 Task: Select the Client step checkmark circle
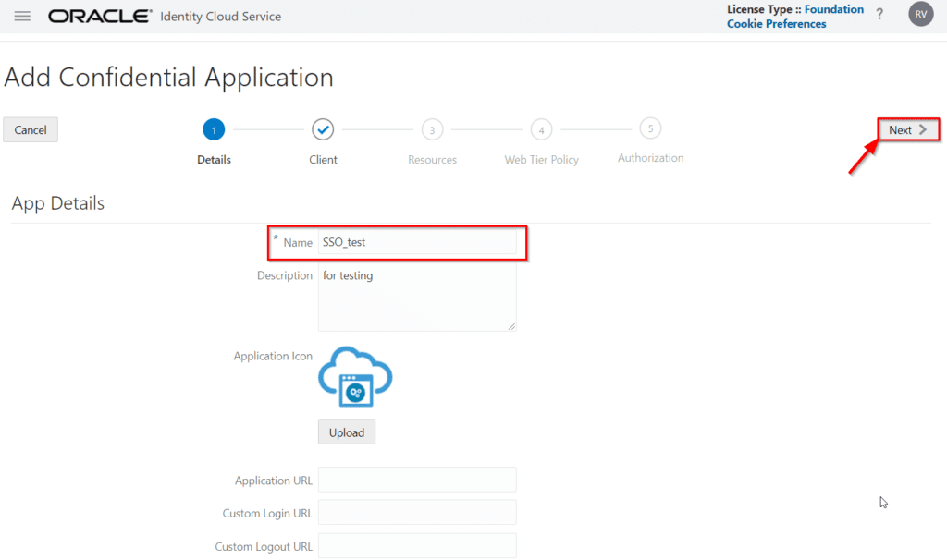pyautogui.click(x=323, y=130)
